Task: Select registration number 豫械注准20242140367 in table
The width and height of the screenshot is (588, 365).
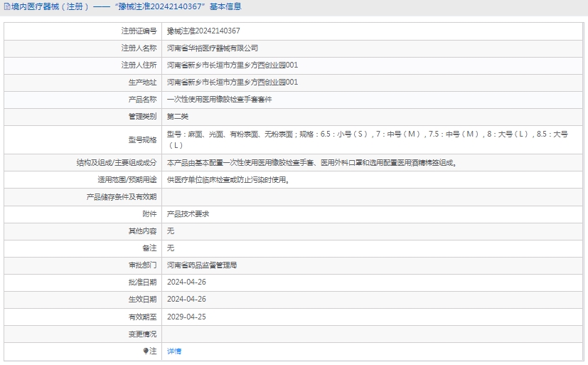Action: pos(203,31)
